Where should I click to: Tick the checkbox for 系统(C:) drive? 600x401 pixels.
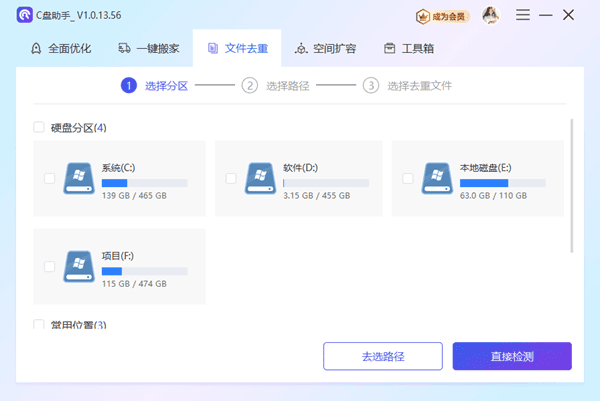click(49, 178)
